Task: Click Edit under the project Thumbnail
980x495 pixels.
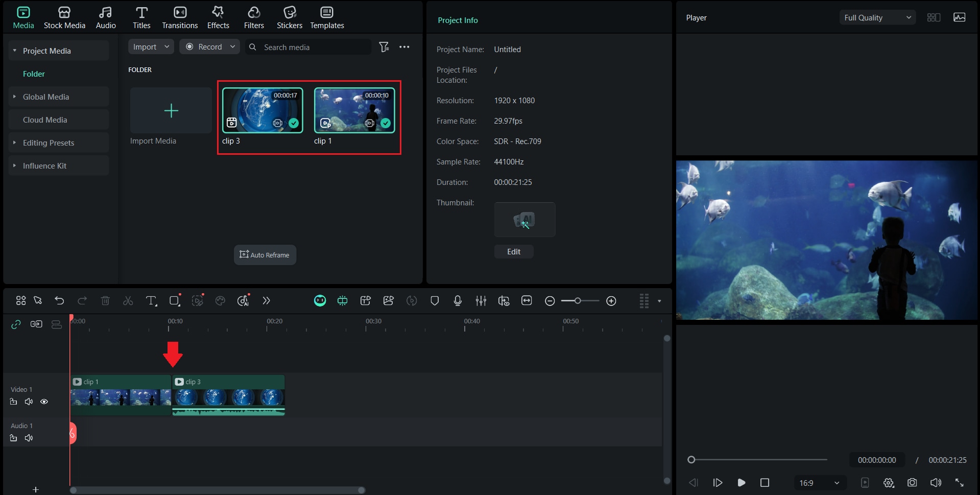Action: point(513,251)
